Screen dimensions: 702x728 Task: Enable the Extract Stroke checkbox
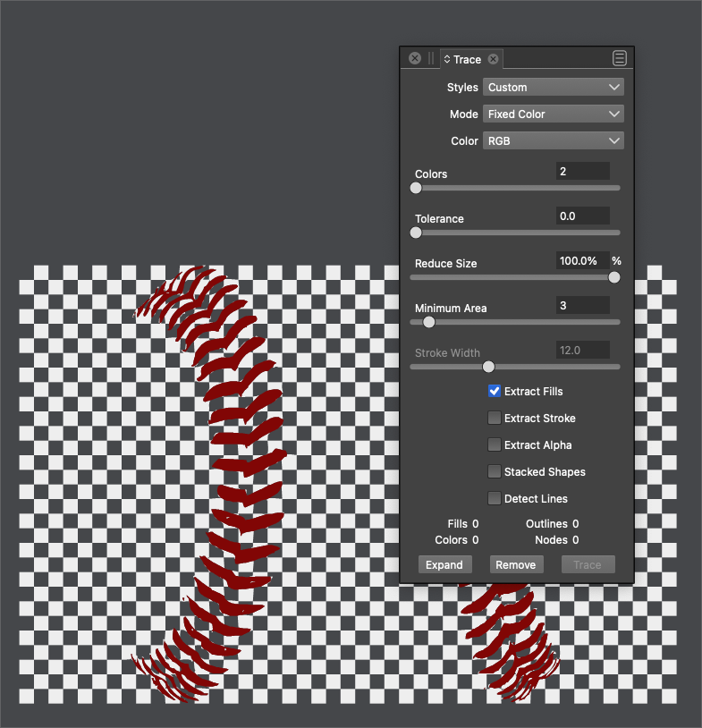coord(495,418)
